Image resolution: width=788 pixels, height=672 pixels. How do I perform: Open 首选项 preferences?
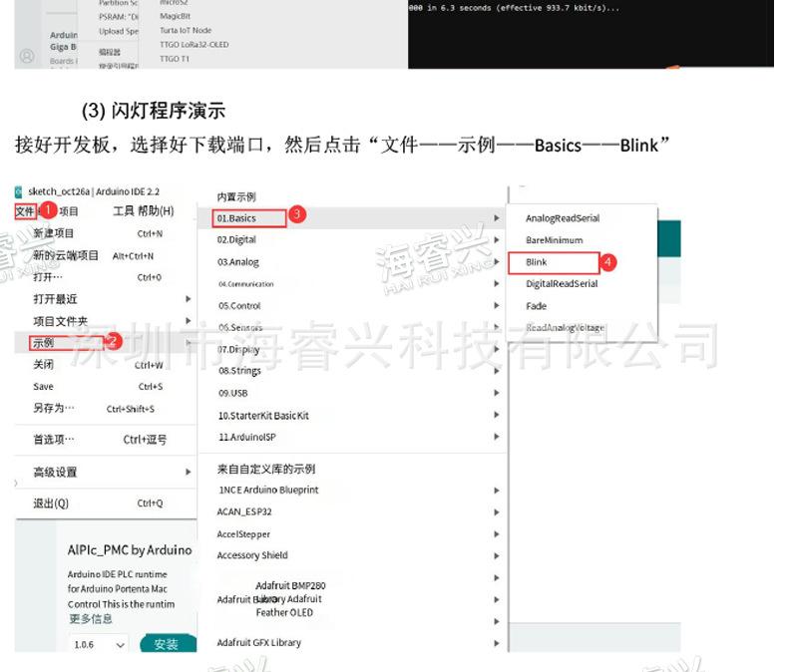pos(54,440)
